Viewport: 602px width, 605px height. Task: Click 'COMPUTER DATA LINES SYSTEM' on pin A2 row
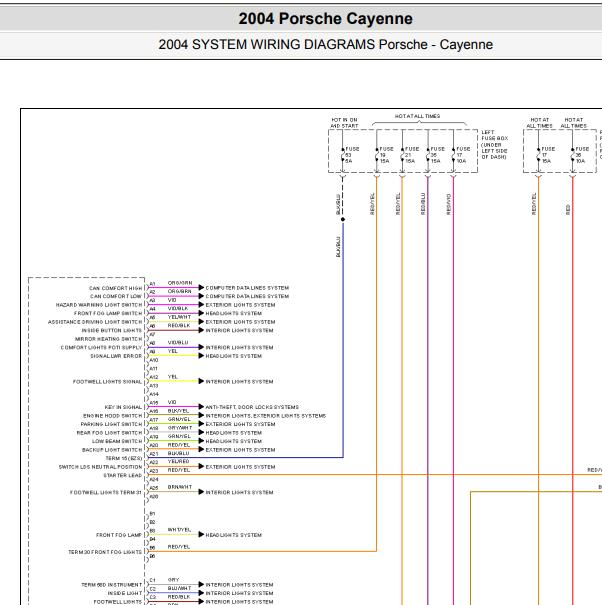(247, 296)
